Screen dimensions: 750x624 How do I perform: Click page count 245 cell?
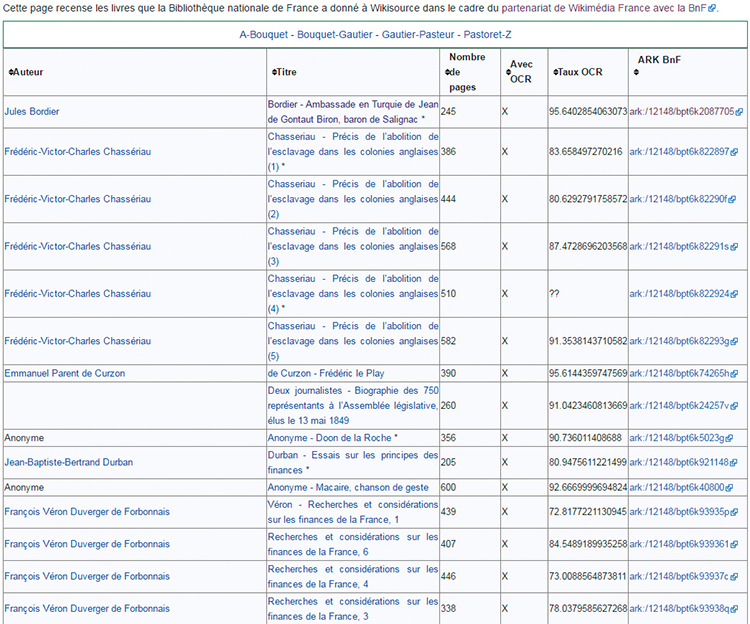pos(470,111)
